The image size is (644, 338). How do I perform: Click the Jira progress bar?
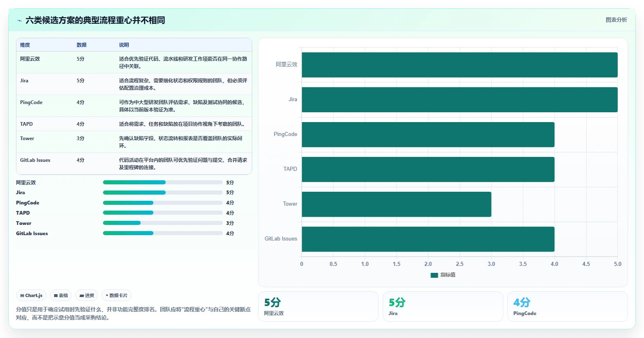click(162, 193)
